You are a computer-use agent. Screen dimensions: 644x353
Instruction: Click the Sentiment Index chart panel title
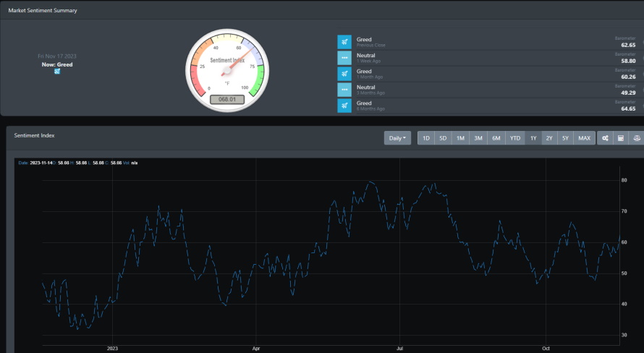(x=34, y=135)
